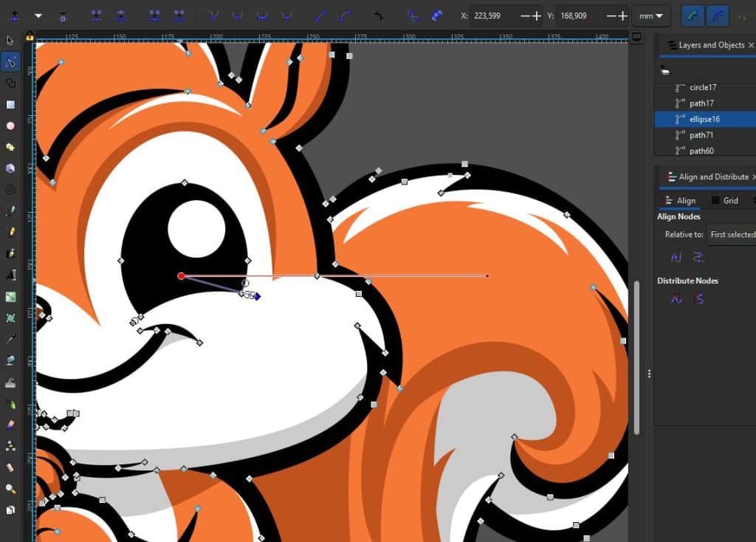The image size is (756, 542).
Task: Select the Selector arrow tool
Action: [10, 41]
